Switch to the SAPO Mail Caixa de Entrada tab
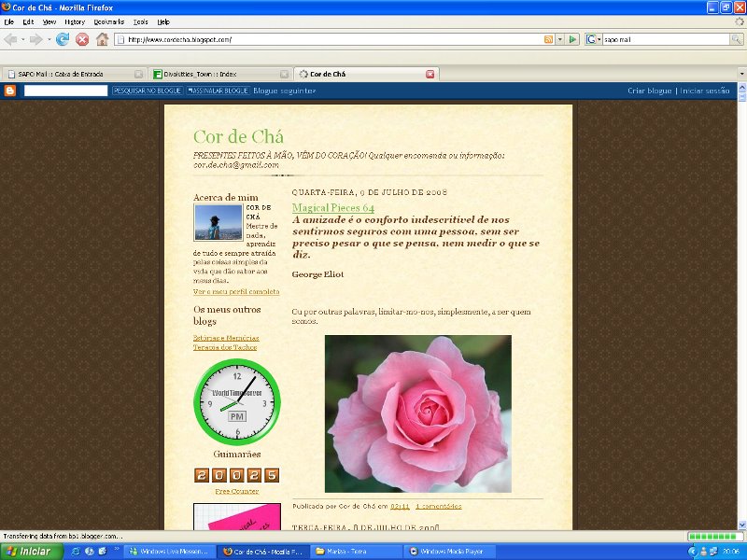This screenshot has width=747, height=560. point(75,75)
